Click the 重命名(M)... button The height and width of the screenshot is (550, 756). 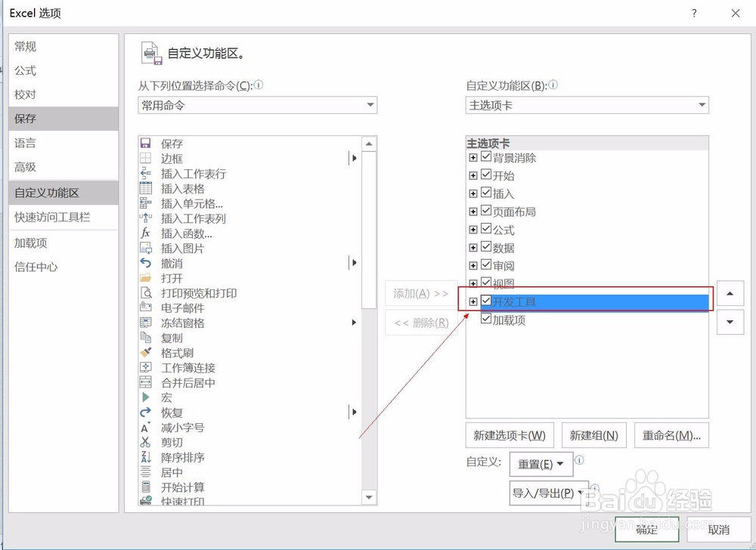[x=671, y=435]
